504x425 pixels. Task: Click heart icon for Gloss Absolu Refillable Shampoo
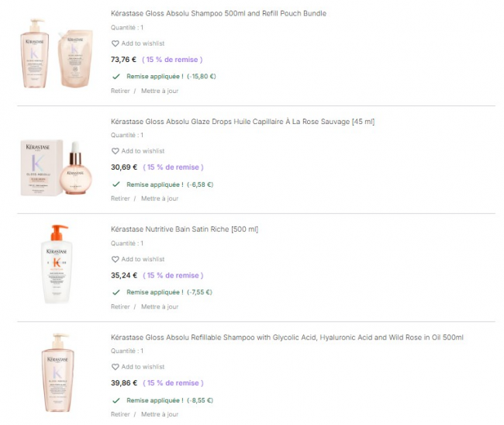(x=116, y=367)
